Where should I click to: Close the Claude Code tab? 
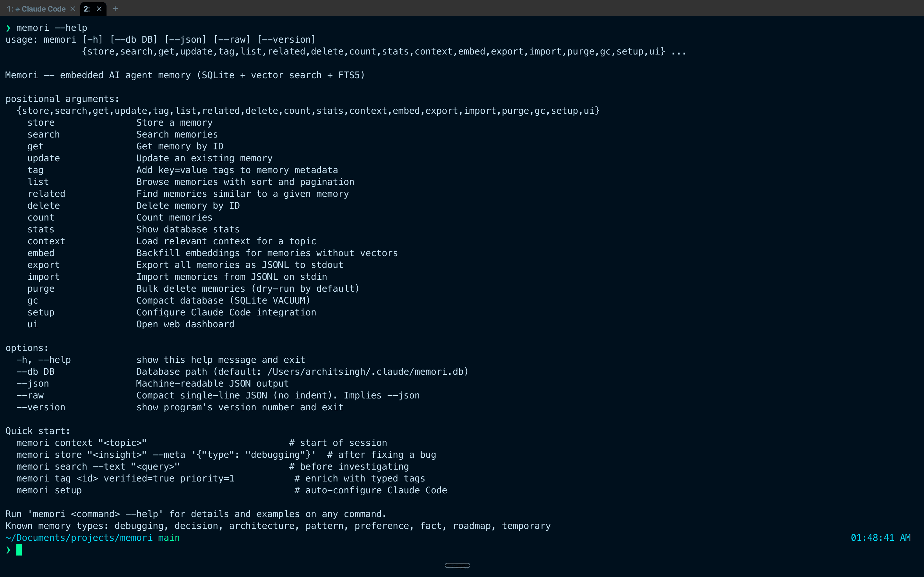(x=73, y=8)
